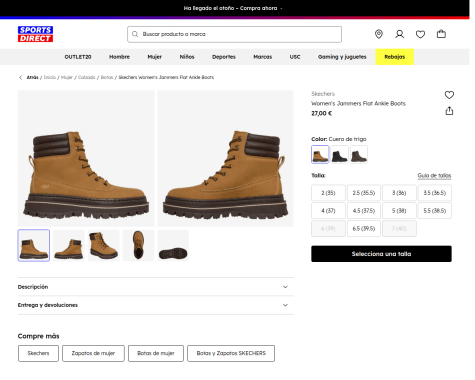475x380 pixels.
Task: Open the Niños menu
Action: click(x=187, y=57)
